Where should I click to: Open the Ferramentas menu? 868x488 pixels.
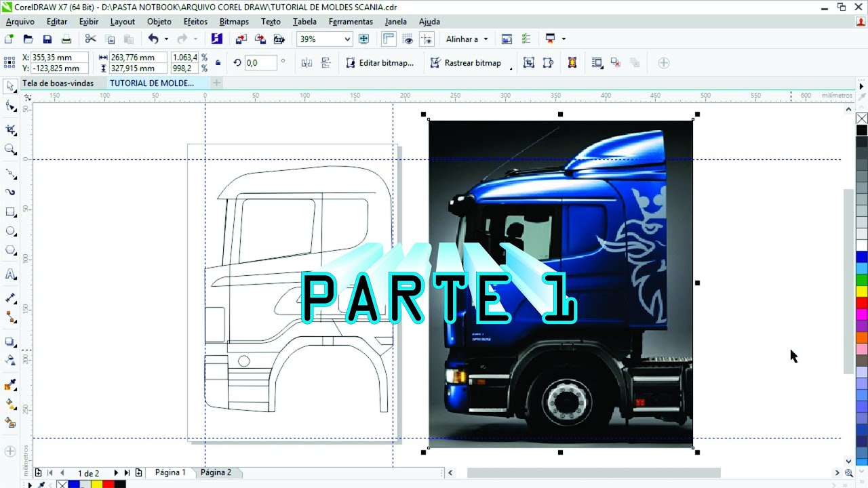(351, 22)
